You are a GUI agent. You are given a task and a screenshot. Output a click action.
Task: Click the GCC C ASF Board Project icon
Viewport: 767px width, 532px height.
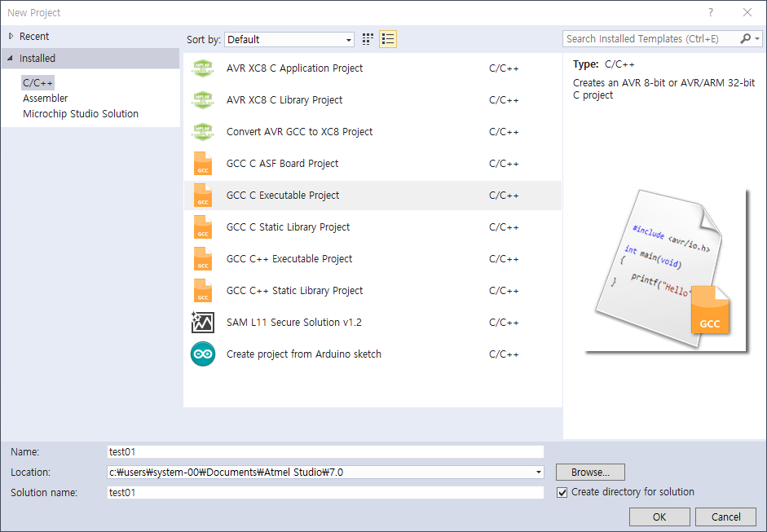tap(203, 163)
